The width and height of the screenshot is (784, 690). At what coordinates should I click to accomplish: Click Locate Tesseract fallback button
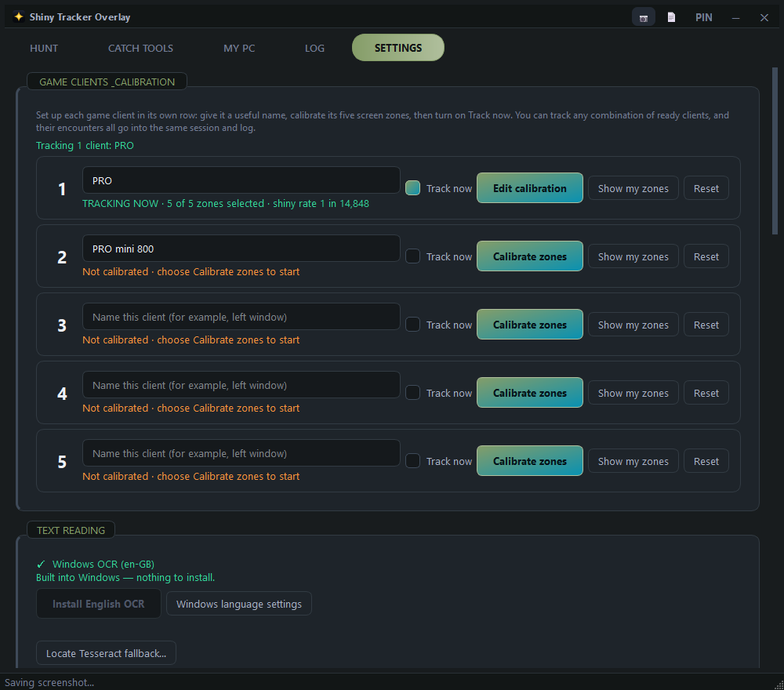coord(106,653)
